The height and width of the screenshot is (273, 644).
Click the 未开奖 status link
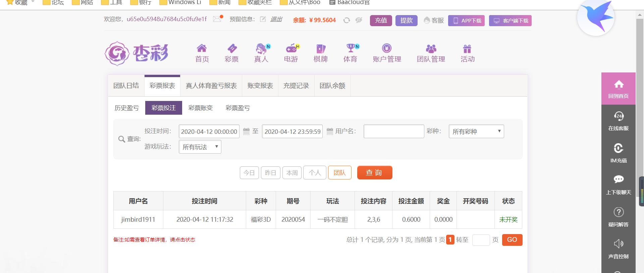click(x=508, y=220)
